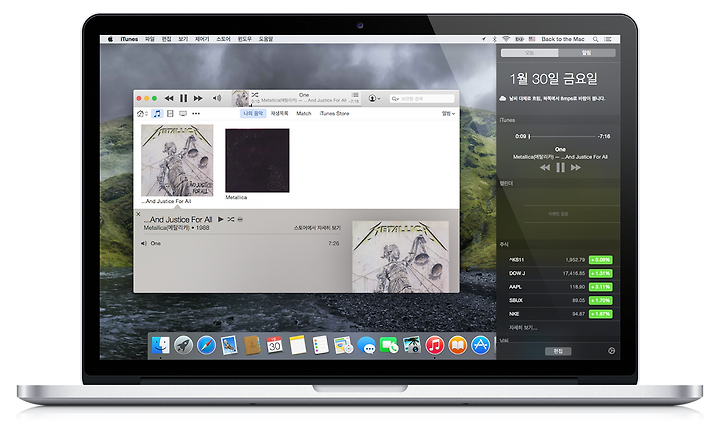Screen dimensions: 720x421
Task: Click the volume speaker icon in iTunes
Action: (x=217, y=98)
